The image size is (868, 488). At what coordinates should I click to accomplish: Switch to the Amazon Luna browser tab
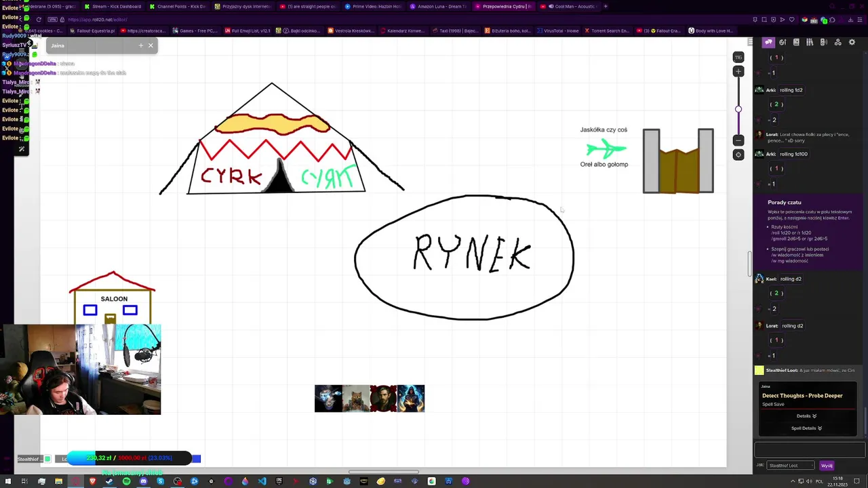(x=437, y=6)
